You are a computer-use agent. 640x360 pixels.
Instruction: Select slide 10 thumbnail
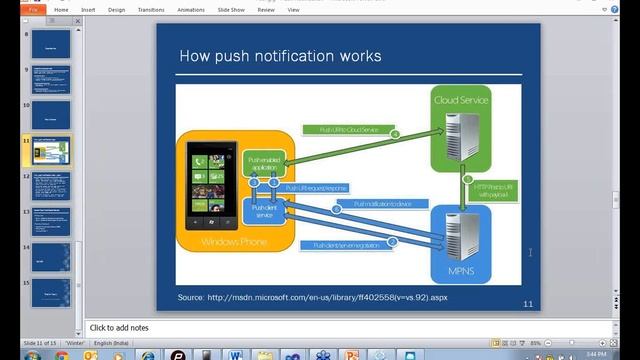51,115
